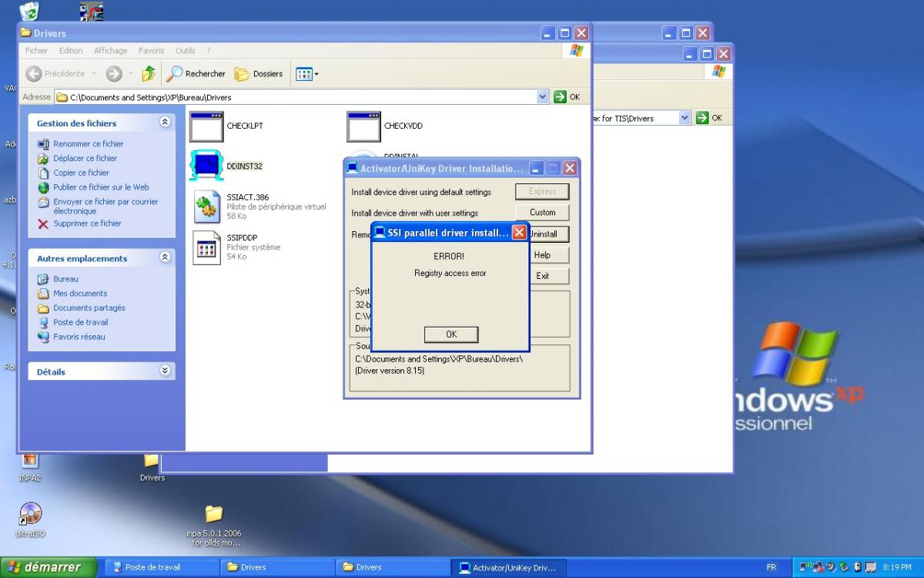
Task: Select the SSIACT.386 driver file
Action: click(x=207, y=206)
